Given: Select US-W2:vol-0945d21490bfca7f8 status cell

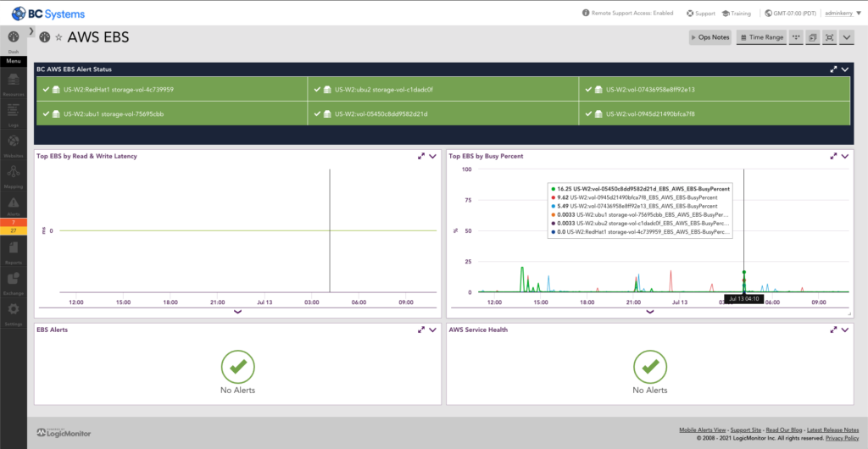Looking at the screenshot, I should click(x=714, y=114).
